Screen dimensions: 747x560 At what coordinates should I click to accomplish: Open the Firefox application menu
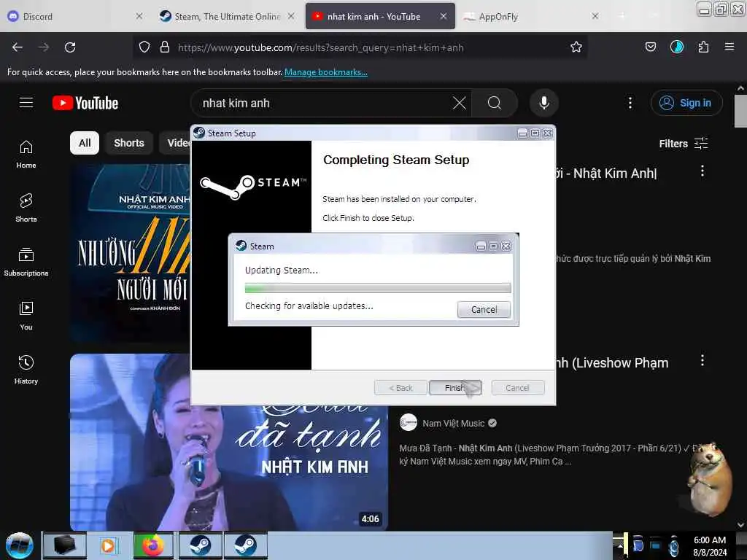click(x=729, y=47)
